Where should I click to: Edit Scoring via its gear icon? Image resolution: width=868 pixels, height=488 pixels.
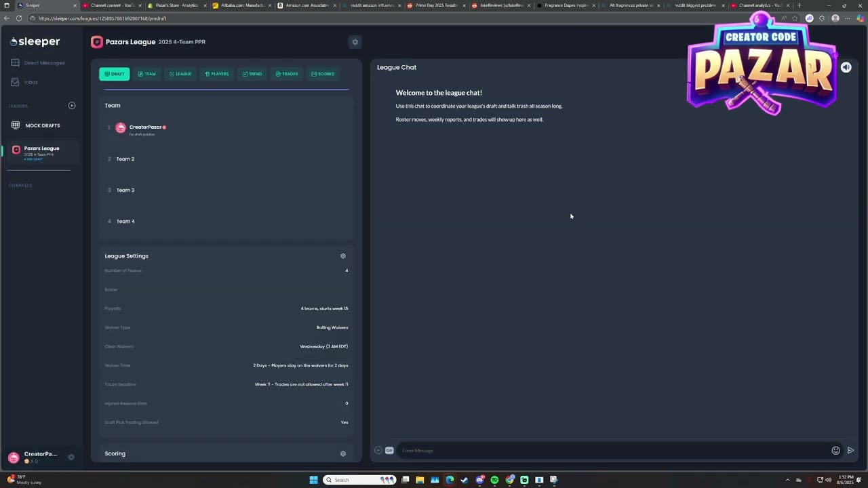[x=343, y=453]
